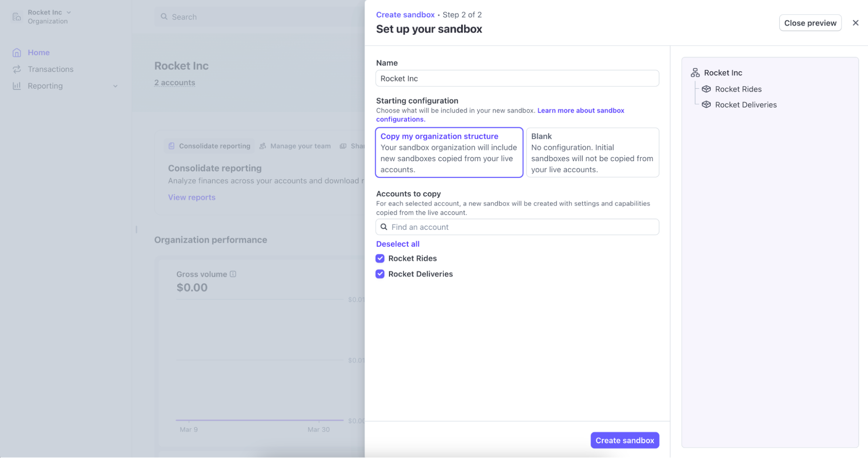
Task: Click the Rocket Deliveries cube icon in preview
Action: coord(706,105)
